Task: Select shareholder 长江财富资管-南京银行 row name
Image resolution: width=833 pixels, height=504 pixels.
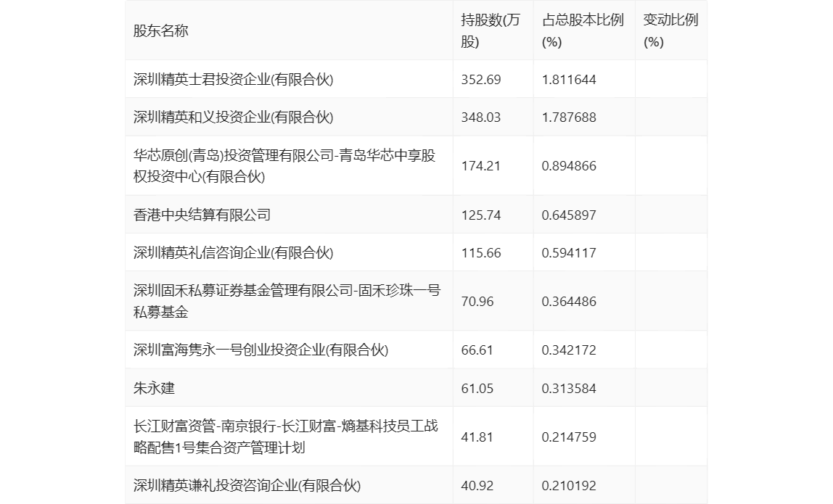Action: [x=286, y=437]
